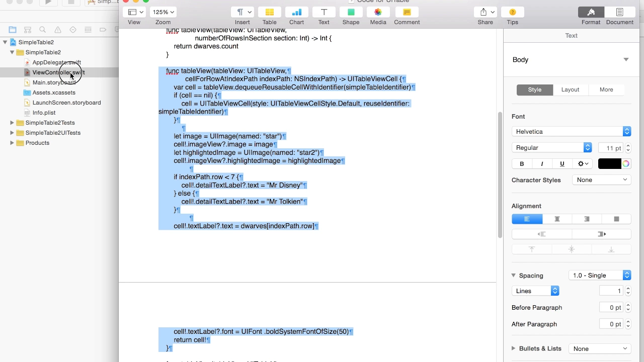This screenshot has height=362, width=644.
Task: Open the Document inspector panel
Action: [619, 12]
